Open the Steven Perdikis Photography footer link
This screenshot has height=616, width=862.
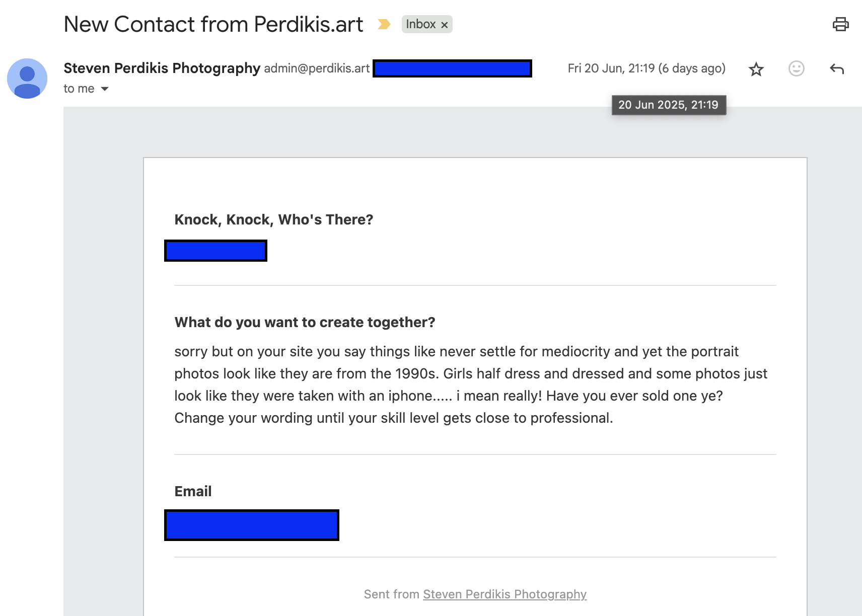coord(505,594)
